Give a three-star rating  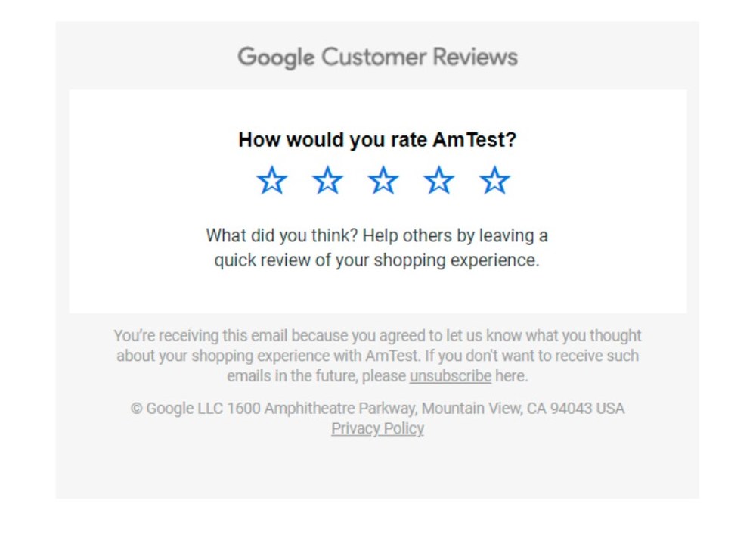[x=383, y=182]
